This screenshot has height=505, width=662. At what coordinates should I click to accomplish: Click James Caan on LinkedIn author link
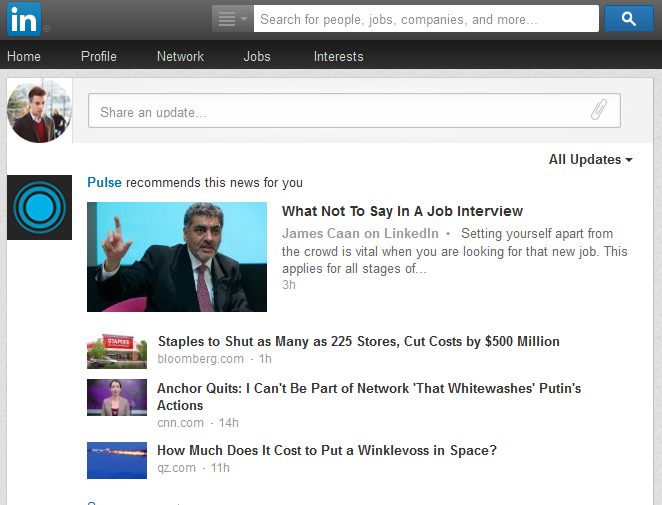coord(360,233)
